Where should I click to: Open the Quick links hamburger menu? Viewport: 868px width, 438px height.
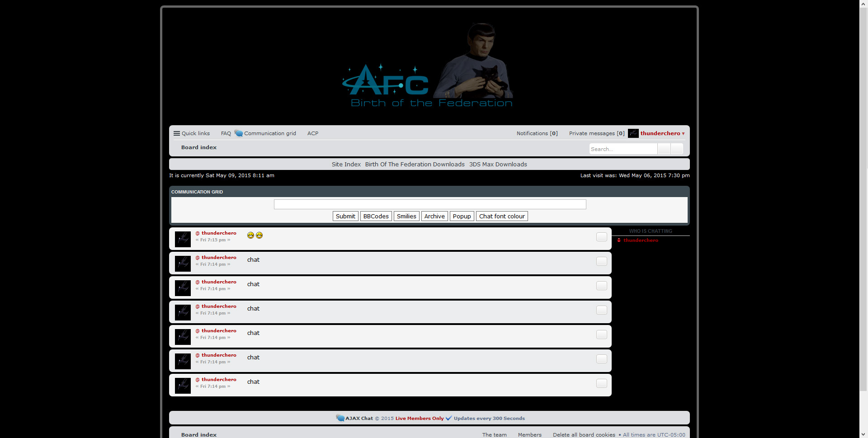pos(191,133)
